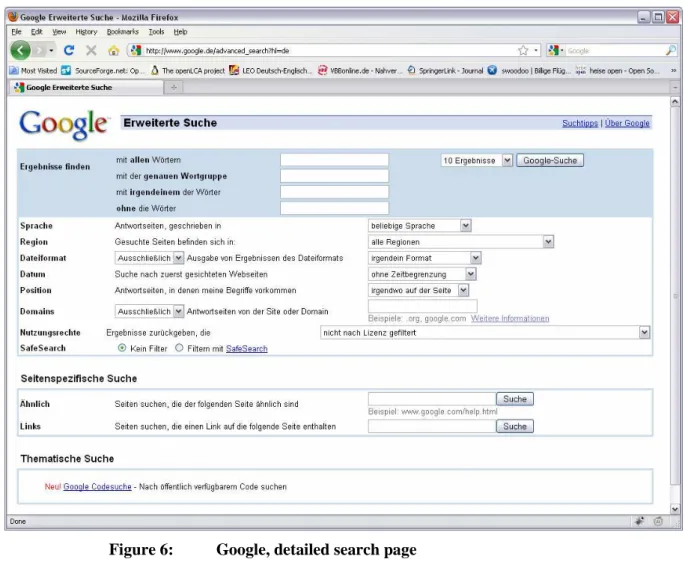The height and width of the screenshot is (568, 685).
Task: Click the Suche button in Ähnlich row
Action: click(515, 399)
